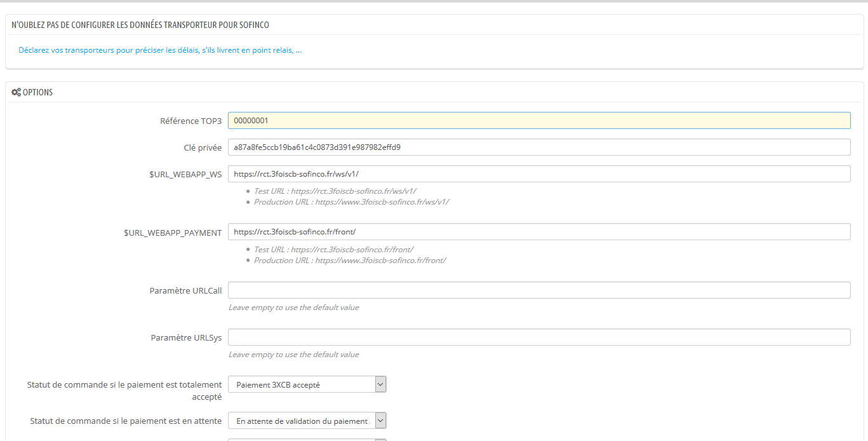Expand the En attente de validation dropdown
Viewport: 868px width, 441px height.
[307, 421]
